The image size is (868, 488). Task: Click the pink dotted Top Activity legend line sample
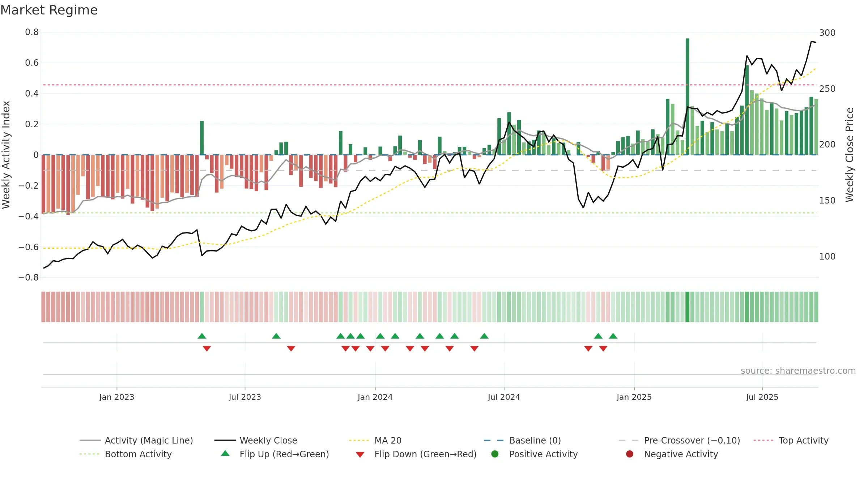763,440
